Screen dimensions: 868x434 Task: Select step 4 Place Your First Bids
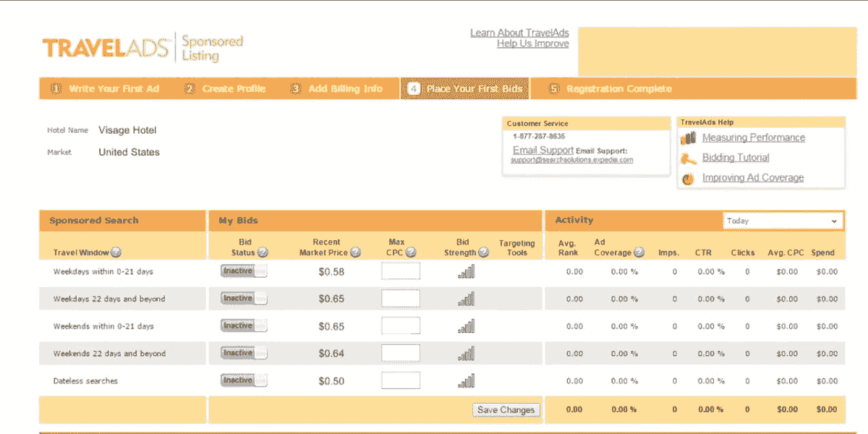[465, 89]
